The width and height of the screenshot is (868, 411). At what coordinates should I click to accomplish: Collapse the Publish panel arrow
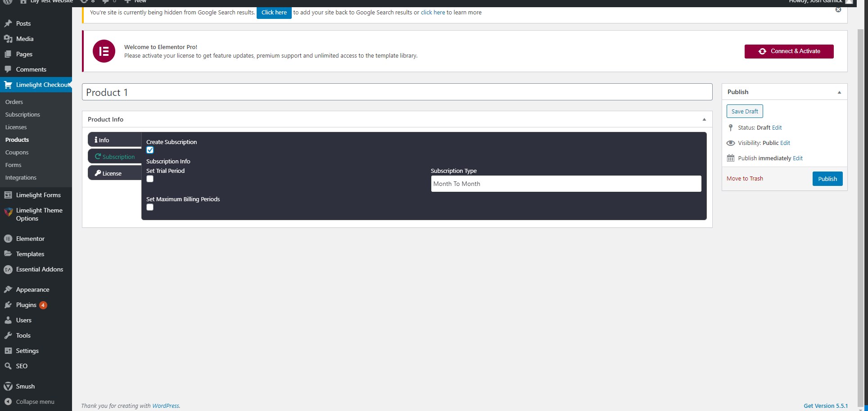tap(839, 92)
